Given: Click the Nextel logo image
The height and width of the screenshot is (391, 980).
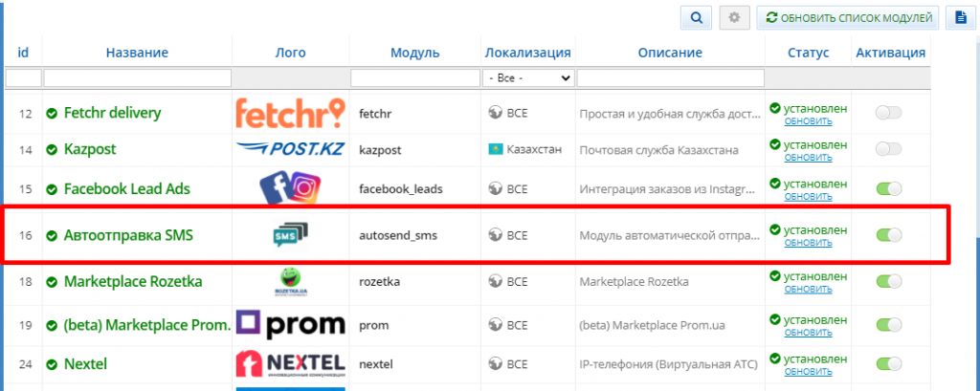Looking at the screenshot, I should click(x=291, y=363).
